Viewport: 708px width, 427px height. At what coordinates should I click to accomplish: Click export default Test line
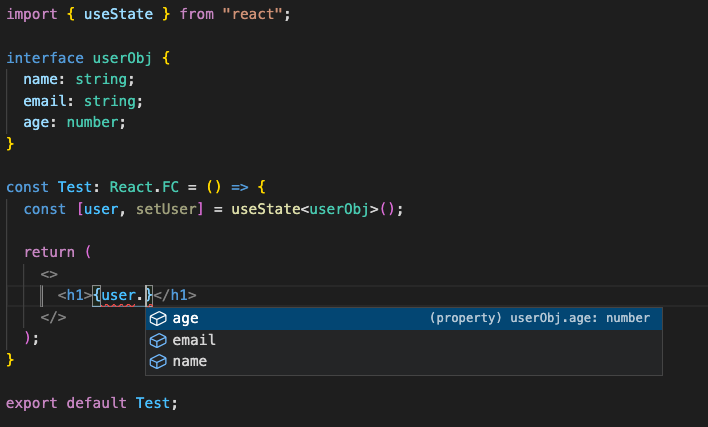(x=92, y=403)
